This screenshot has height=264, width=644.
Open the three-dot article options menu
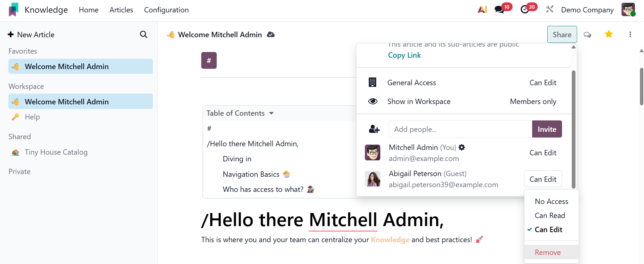tap(630, 35)
